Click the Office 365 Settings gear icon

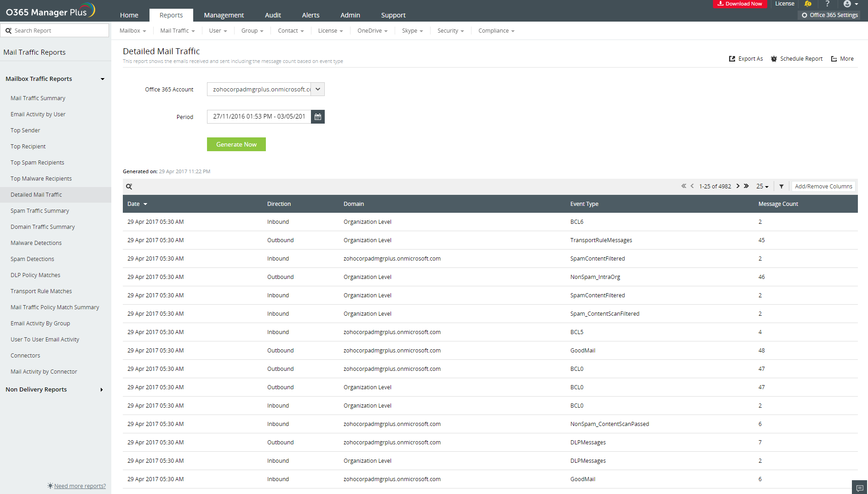805,15
